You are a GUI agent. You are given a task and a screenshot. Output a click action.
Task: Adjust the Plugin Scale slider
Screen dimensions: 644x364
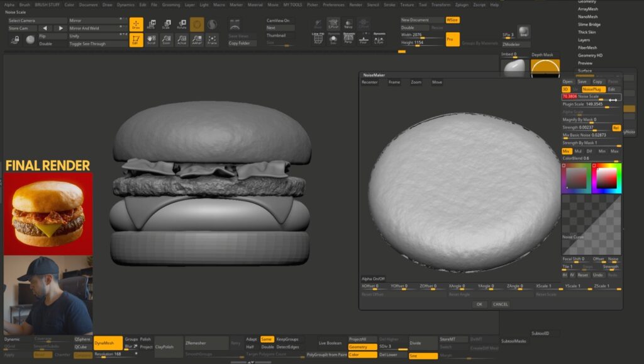click(591, 105)
